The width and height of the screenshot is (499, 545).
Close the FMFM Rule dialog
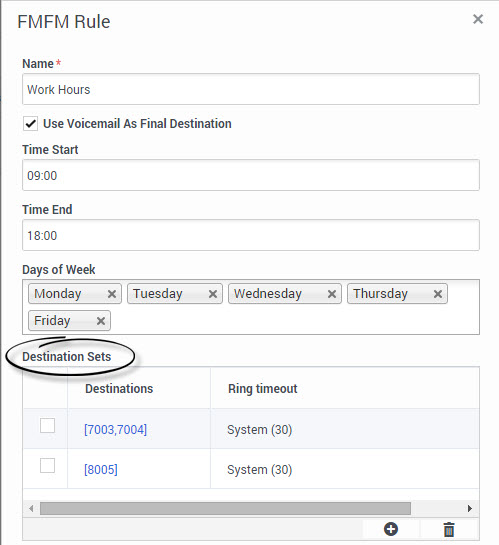click(x=478, y=19)
